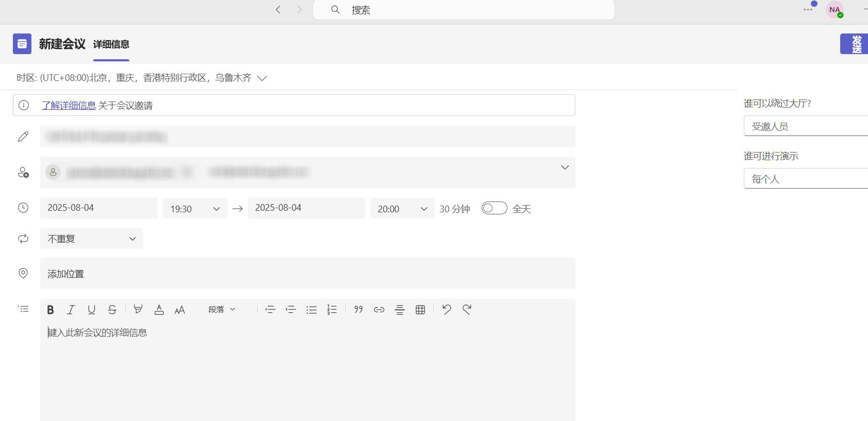Open the font color tool
Image resolution: width=868 pixels, height=421 pixels.
(x=159, y=310)
